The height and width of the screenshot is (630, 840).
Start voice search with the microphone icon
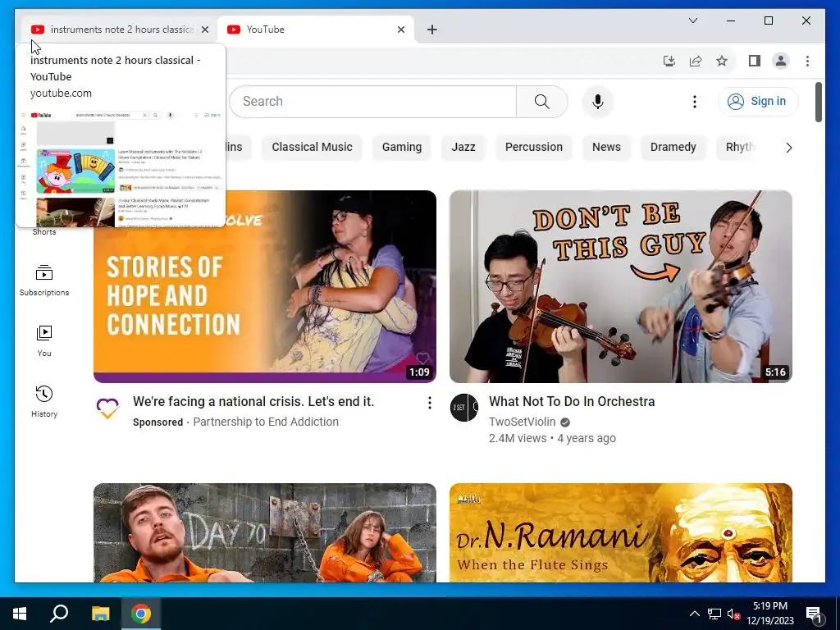[x=598, y=101]
